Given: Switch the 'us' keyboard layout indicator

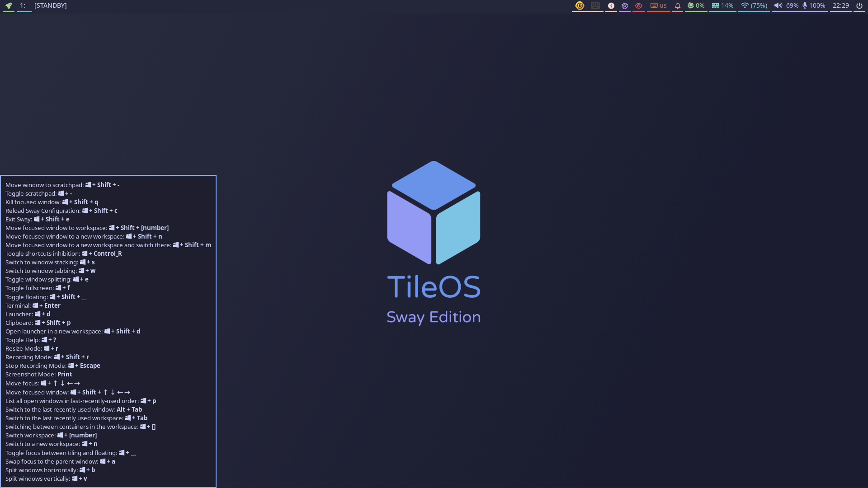Looking at the screenshot, I should 659,5.
